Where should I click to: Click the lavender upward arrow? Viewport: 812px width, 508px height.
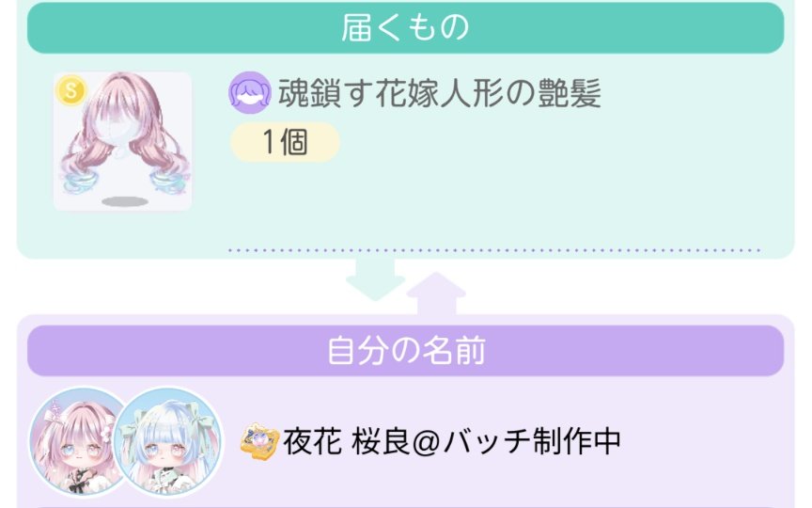pyautogui.click(x=436, y=294)
